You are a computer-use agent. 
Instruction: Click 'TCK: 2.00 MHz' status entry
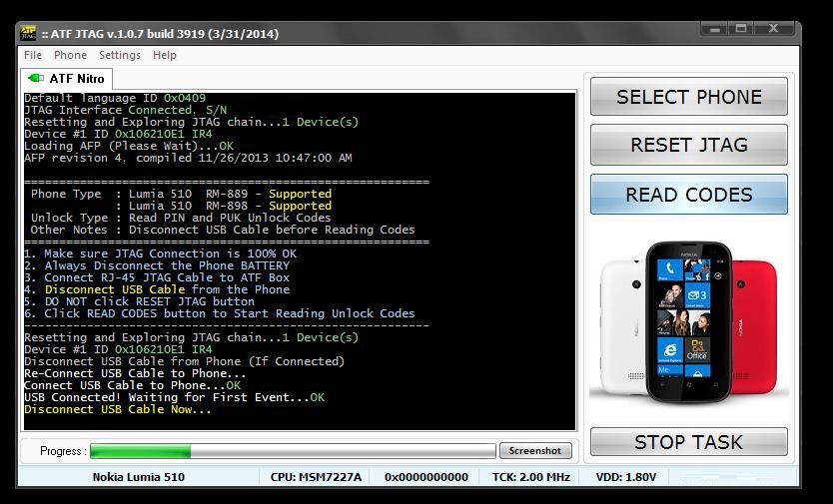(531, 477)
